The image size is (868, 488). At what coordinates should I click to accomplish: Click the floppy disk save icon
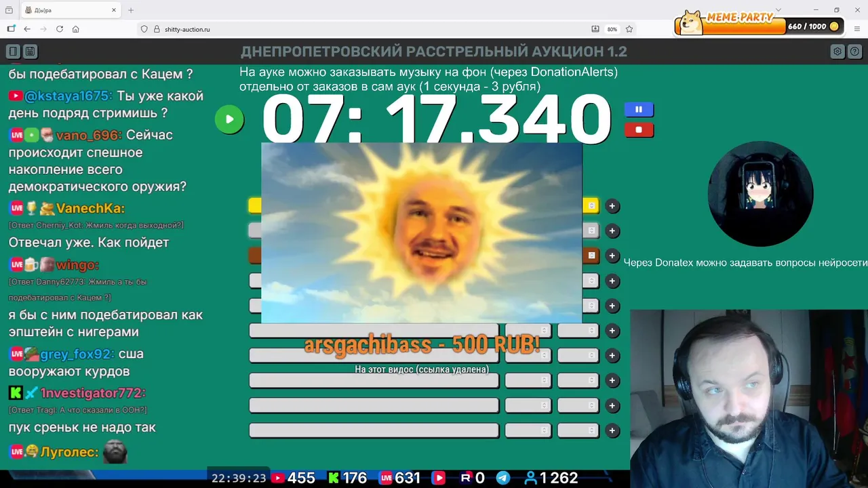tap(30, 52)
